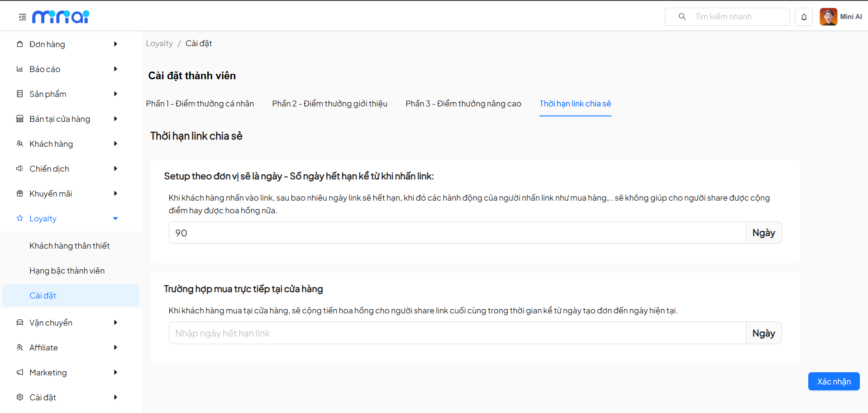The height and width of the screenshot is (413, 868).
Task: Collapse the Loyalty menu chevron
Action: pyautogui.click(x=115, y=218)
